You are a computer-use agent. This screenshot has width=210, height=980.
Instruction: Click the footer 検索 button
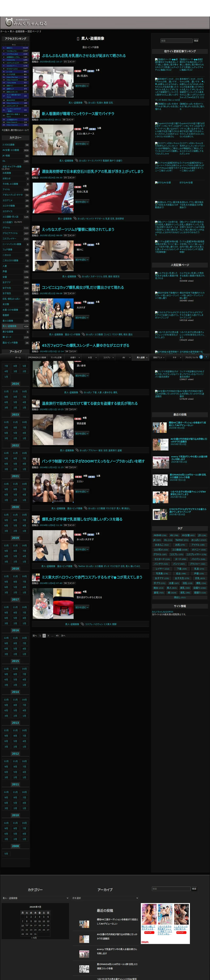(x=194, y=889)
